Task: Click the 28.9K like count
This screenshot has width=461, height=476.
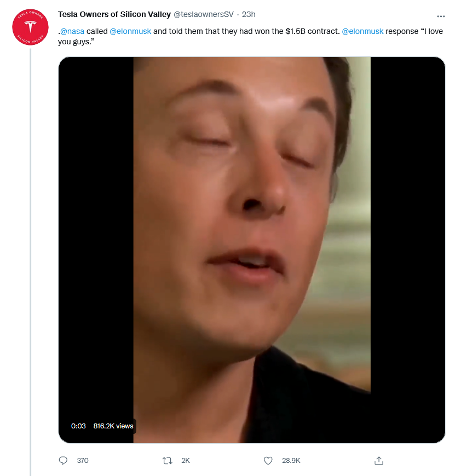Action: pos(291,461)
